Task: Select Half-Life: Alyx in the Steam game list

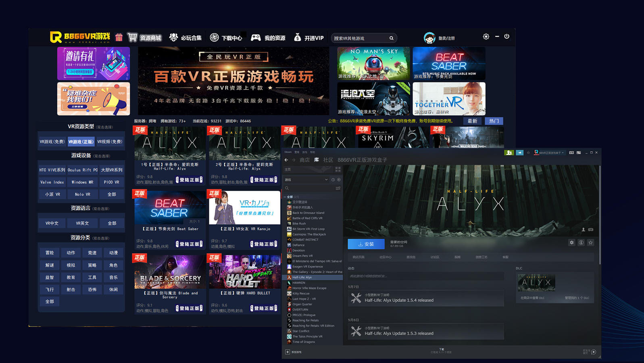Action: (x=313, y=277)
